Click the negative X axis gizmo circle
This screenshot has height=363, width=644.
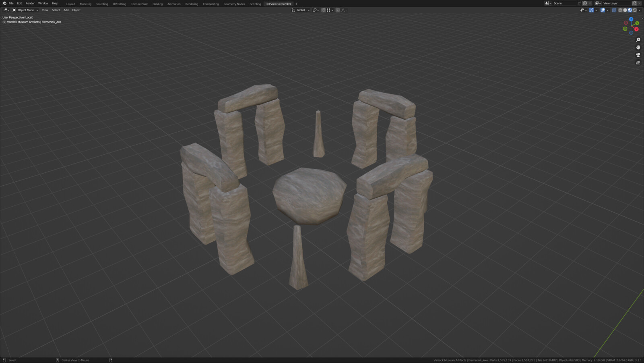626,23
